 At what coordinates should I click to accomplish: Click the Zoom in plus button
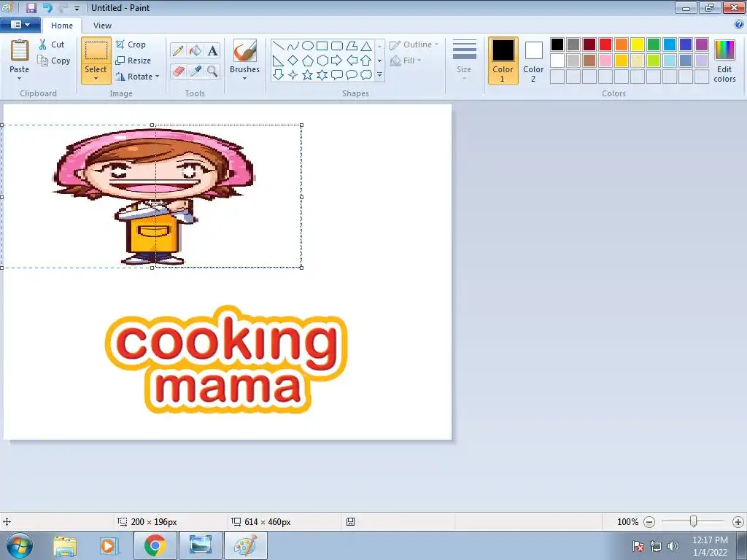click(738, 522)
